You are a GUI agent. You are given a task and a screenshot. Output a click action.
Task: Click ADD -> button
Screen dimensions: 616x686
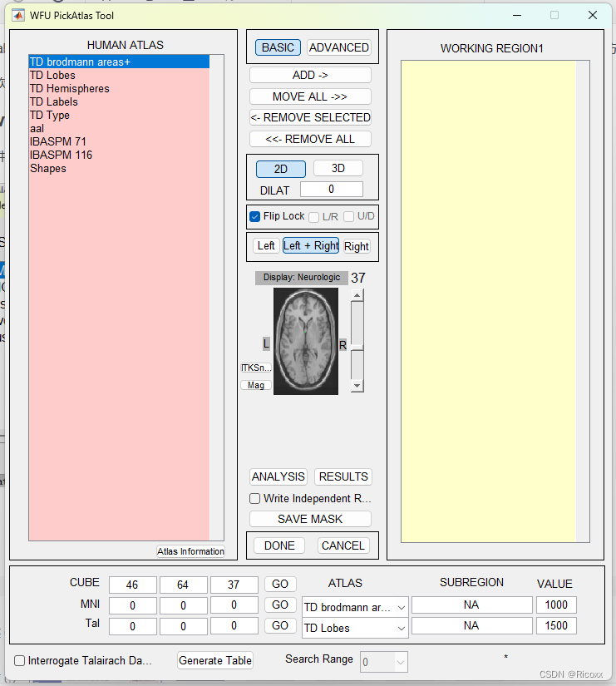[310, 75]
